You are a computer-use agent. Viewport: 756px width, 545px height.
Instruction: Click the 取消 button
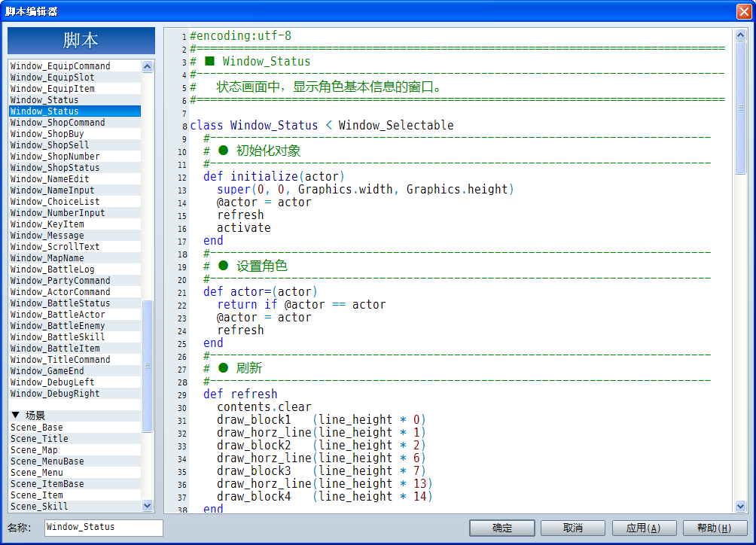coord(573,528)
